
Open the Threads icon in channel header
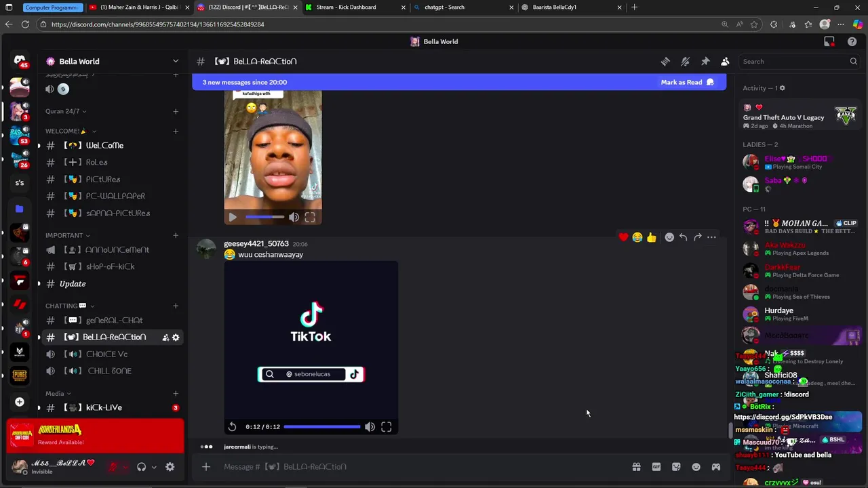(x=665, y=62)
